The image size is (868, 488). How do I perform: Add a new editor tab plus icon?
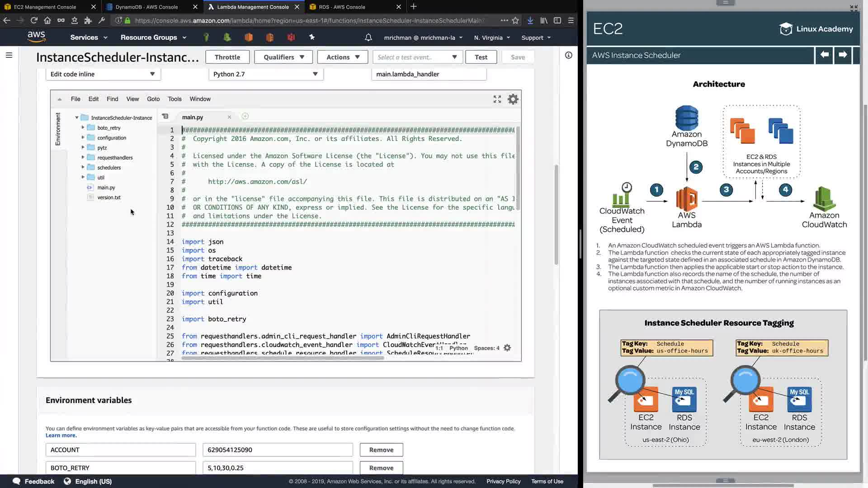[245, 117]
